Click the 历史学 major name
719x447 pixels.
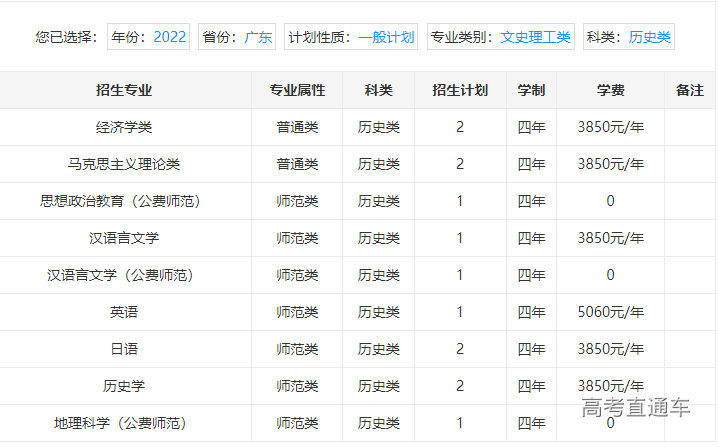point(124,386)
